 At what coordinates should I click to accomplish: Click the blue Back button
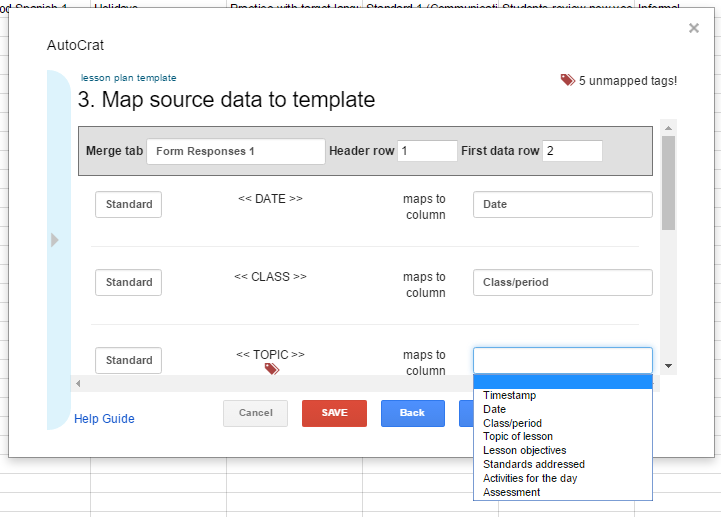pyautogui.click(x=413, y=413)
